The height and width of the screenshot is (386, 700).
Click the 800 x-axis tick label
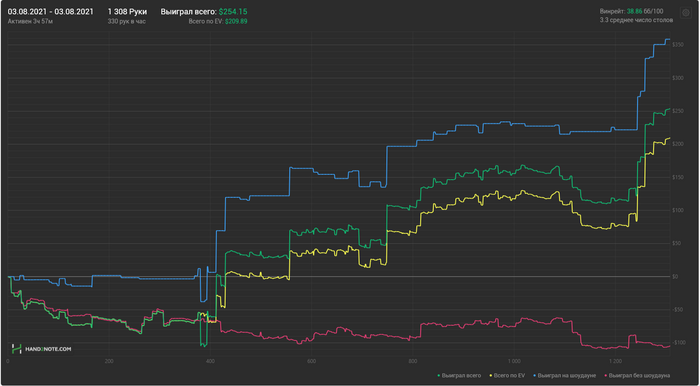(412, 361)
